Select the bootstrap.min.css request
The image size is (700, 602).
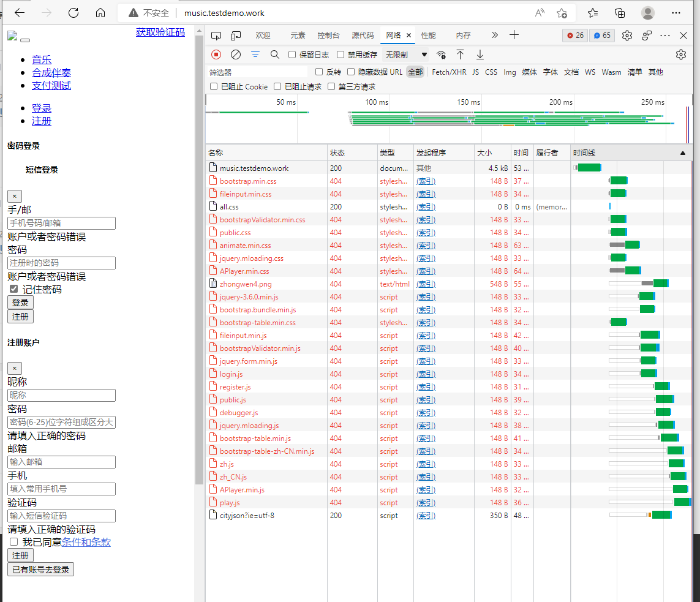[x=449, y=181]
